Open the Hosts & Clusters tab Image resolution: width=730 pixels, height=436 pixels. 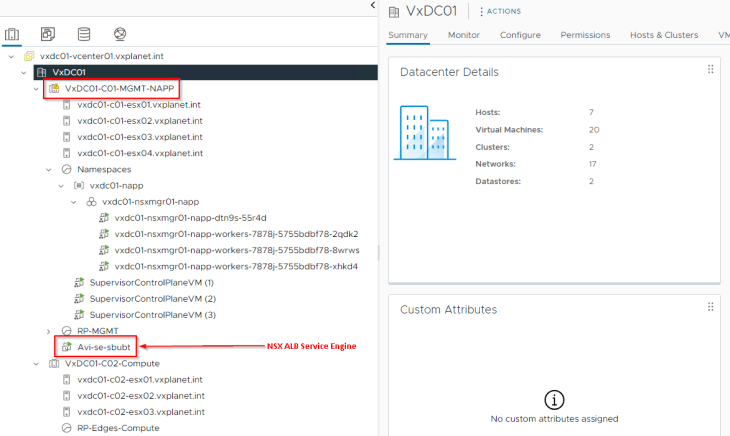[664, 35]
